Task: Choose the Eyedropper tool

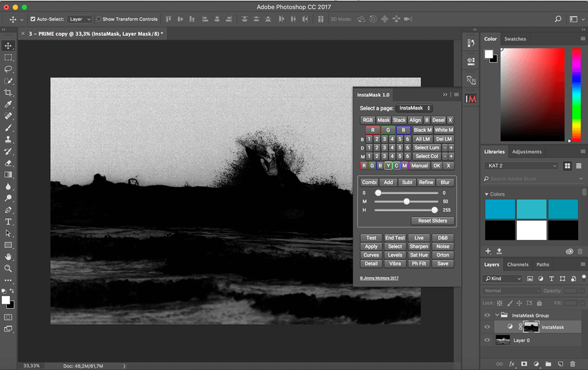Action: pos(8,104)
